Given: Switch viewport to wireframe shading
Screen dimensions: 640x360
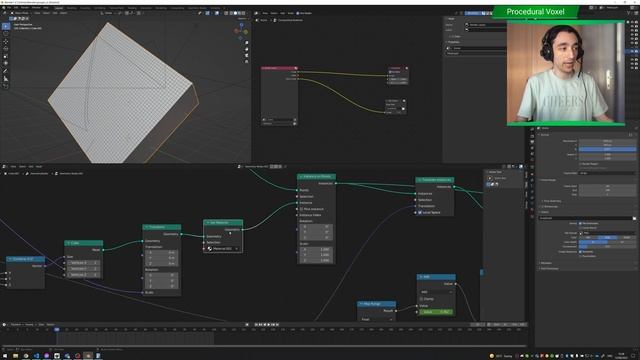Looking at the screenshot, I should pyautogui.click(x=231, y=13).
